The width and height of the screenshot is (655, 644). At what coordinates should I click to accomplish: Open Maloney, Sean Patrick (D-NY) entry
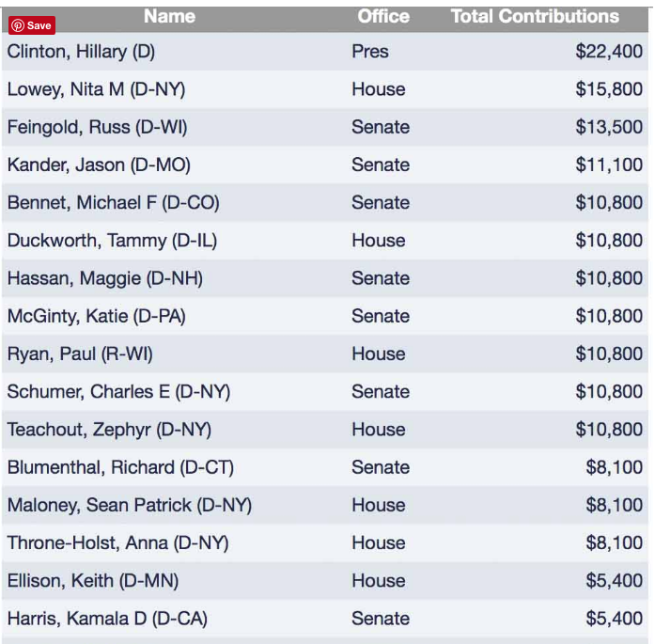click(x=130, y=506)
